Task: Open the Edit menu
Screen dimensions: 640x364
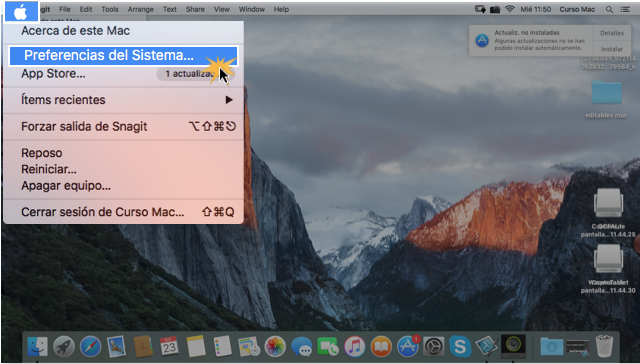Action: [86, 9]
